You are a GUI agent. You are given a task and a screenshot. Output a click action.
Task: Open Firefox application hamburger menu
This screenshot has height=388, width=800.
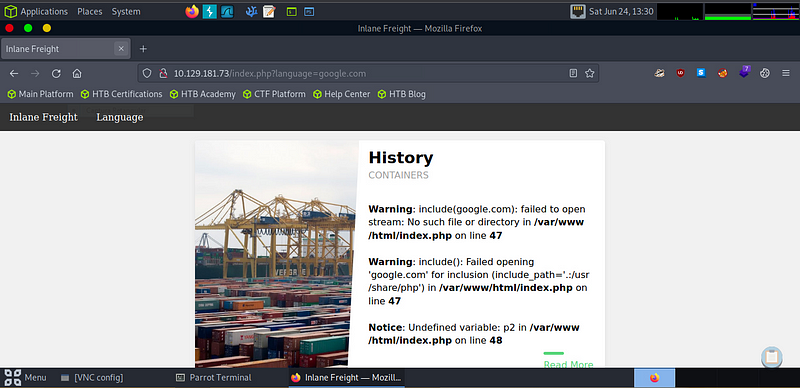click(x=786, y=74)
